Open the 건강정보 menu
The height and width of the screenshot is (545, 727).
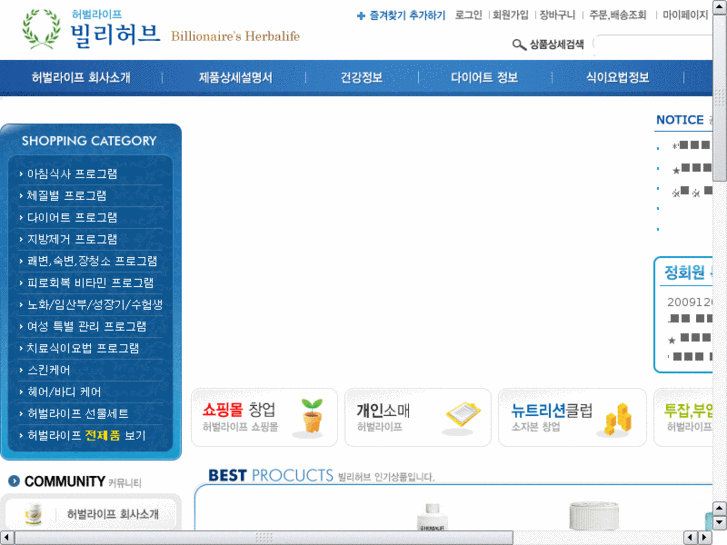[x=362, y=77]
